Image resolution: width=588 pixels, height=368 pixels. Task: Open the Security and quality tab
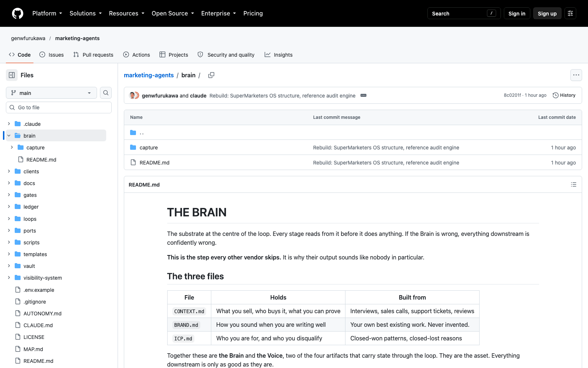click(226, 55)
